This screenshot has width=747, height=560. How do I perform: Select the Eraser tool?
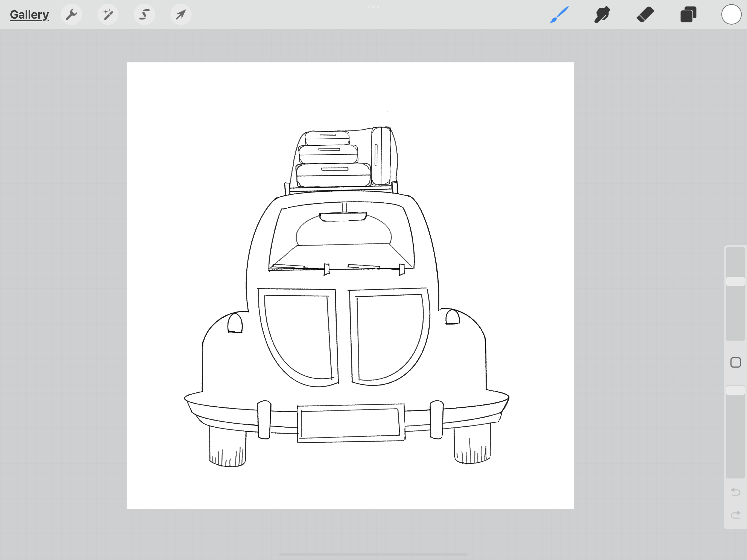(645, 14)
